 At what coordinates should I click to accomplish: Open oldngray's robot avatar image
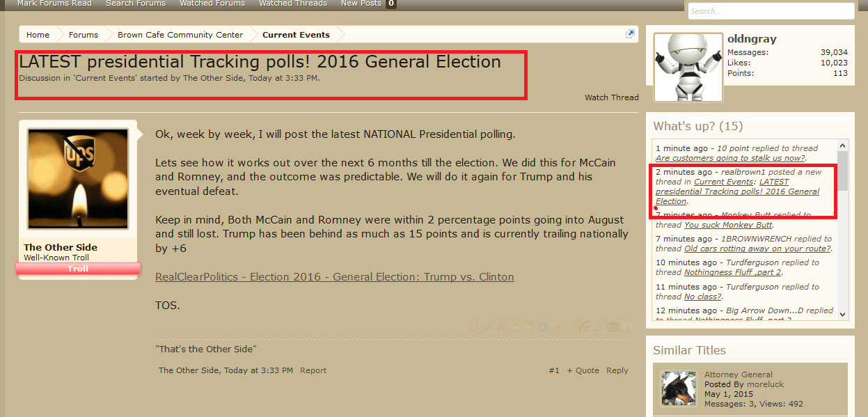[688, 67]
